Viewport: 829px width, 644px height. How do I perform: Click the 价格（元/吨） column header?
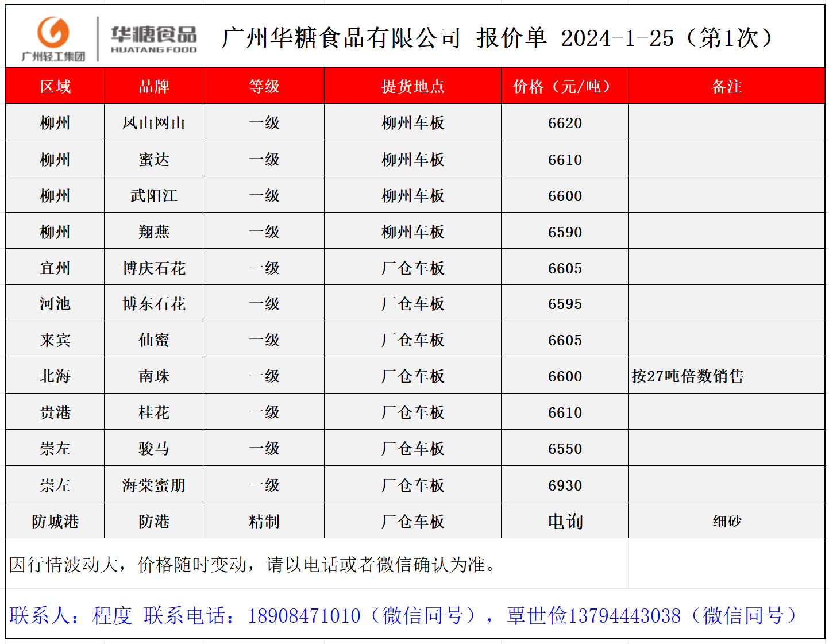click(564, 86)
